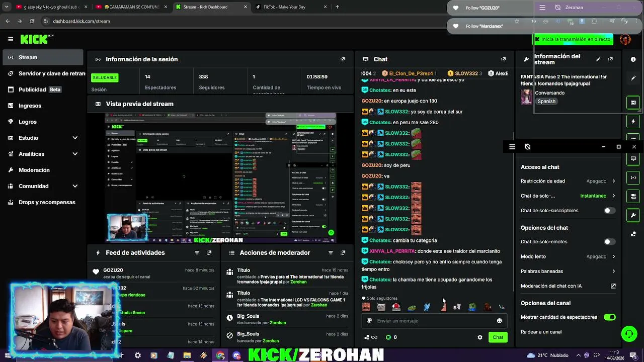Click the wrench widget icon in right bar
644x362 pixels.
633,215
